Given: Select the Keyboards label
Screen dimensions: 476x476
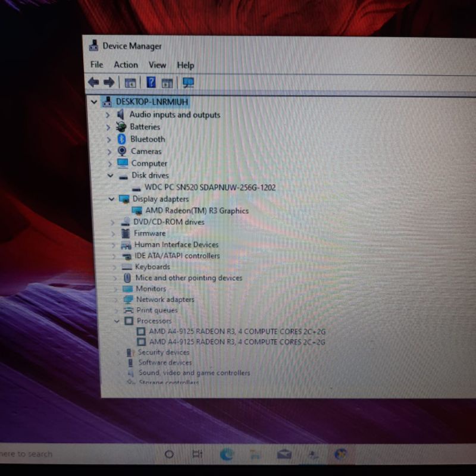Looking at the screenshot, I should [152, 267].
